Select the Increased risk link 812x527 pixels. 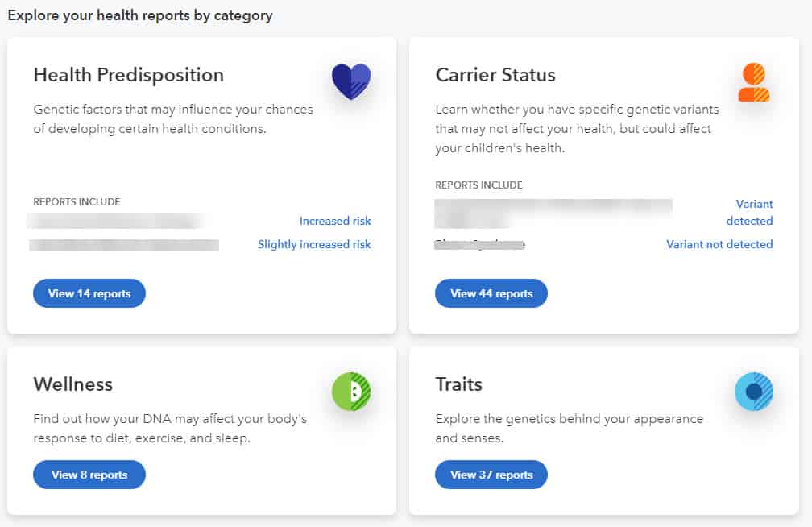(335, 222)
